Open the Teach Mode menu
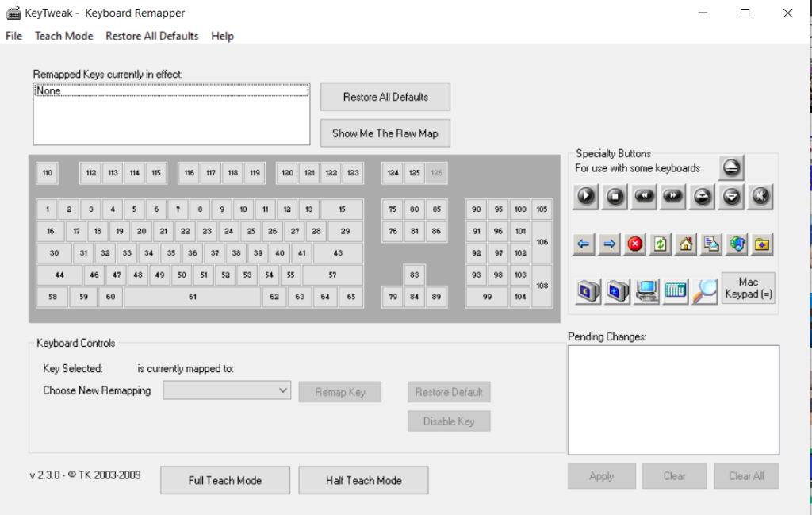This screenshot has width=812, height=515. tap(63, 36)
